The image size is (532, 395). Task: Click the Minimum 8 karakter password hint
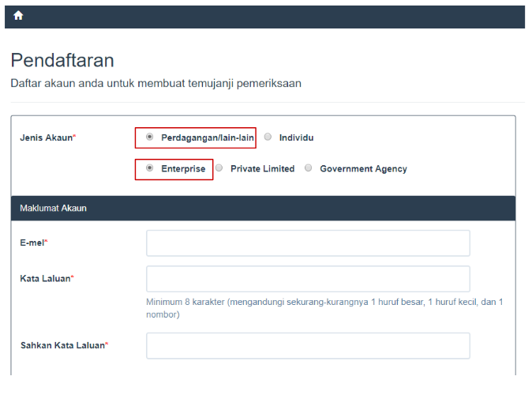coord(324,308)
